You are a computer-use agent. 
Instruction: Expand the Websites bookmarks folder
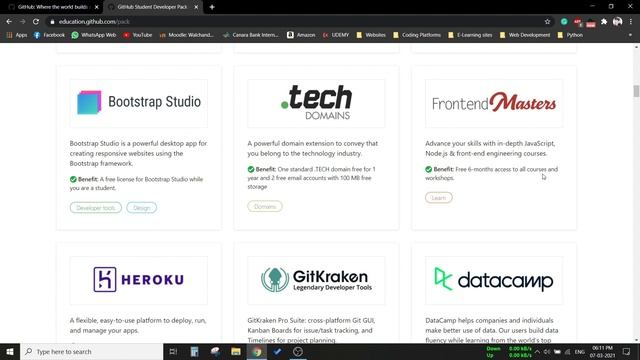pos(371,35)
